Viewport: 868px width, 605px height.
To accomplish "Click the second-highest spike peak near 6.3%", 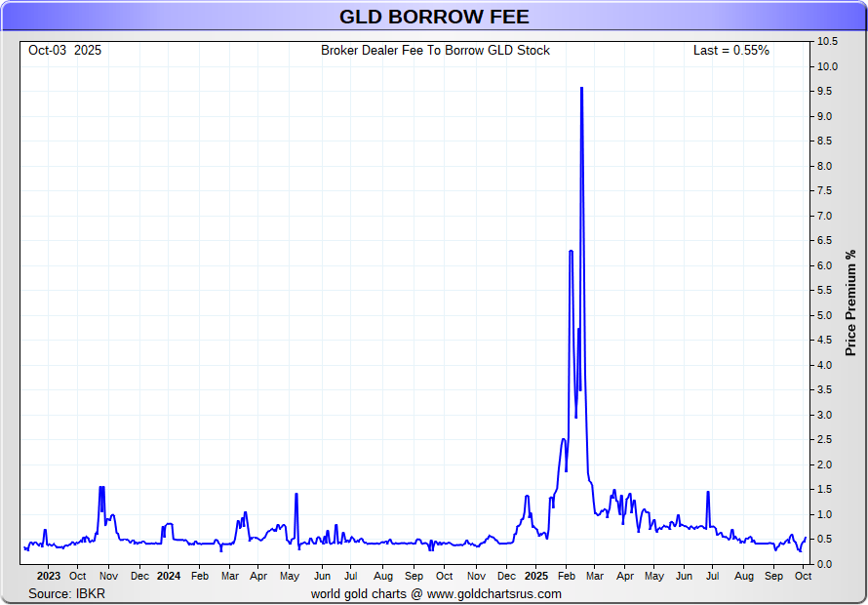I will 571,251.
